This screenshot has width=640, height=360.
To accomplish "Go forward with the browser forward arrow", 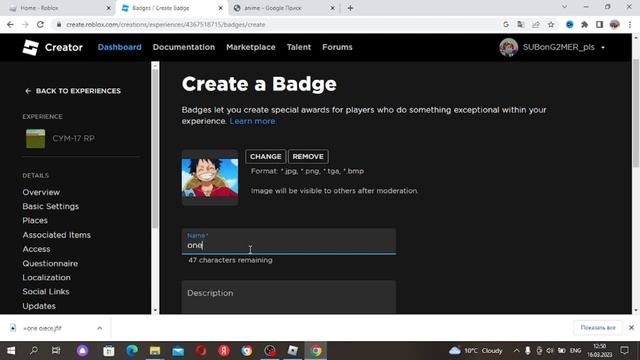I will tap(25, 24).
